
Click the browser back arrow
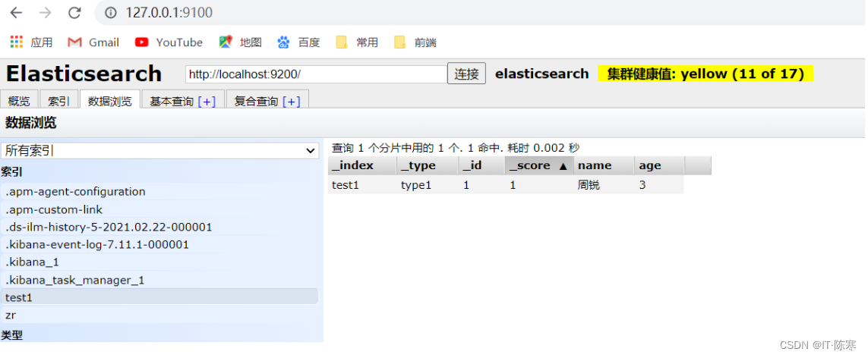pyautogui.click(x=17, y=12)
